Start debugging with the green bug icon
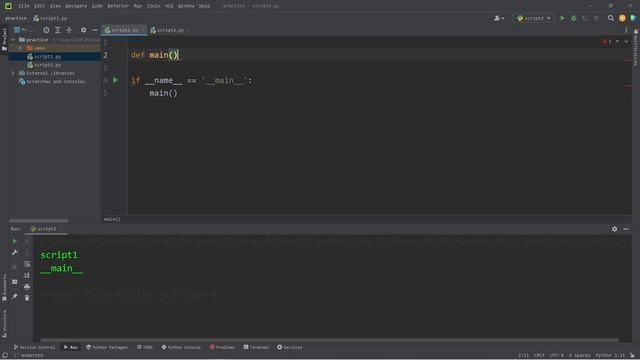Image resolution: width=640 pixels, height=360 pixels. pos(573,18)
